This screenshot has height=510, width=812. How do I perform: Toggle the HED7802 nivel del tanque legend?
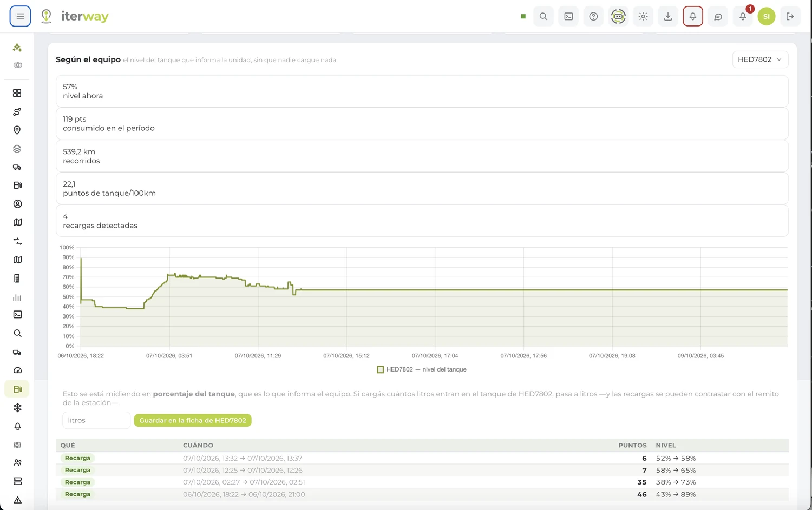[422, 369]
